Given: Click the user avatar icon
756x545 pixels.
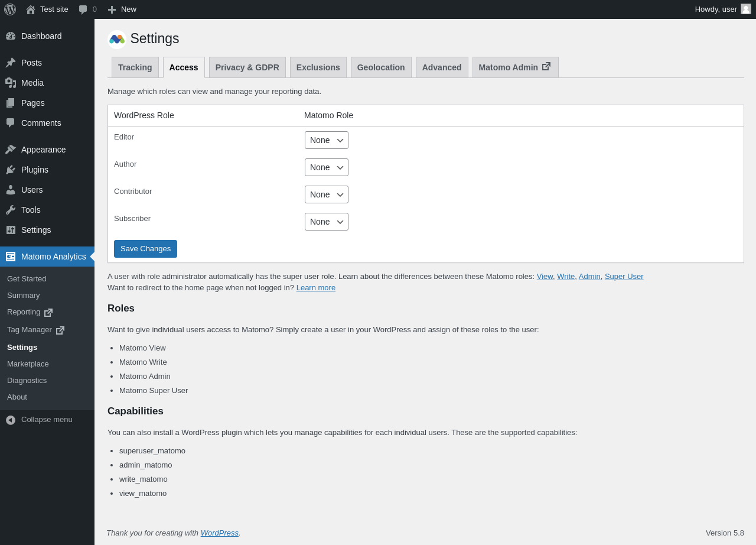Looking at the screenshot, I should (746, 9).
